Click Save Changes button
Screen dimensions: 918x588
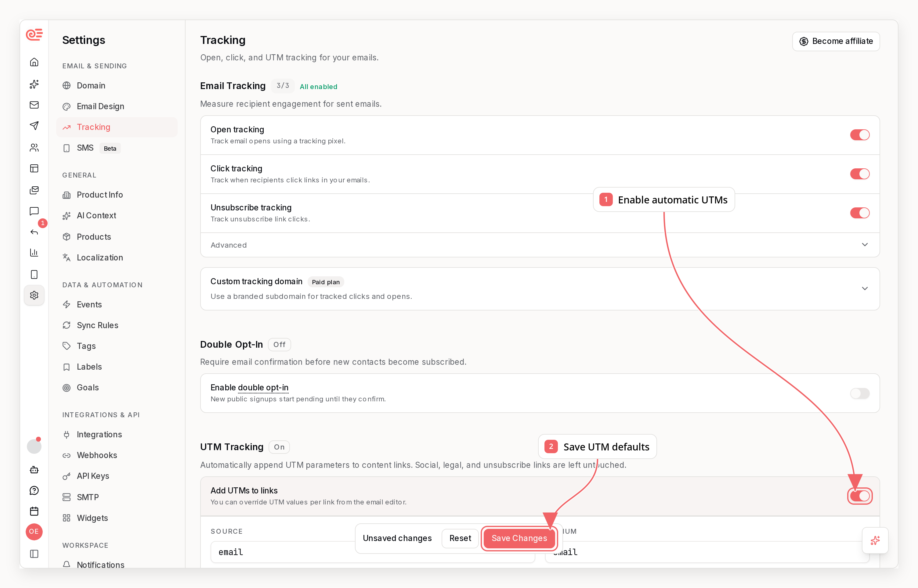pyautogui.click(x=519, y=538)
